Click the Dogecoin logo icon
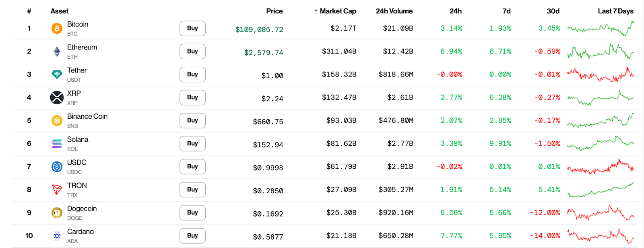This screenshot has height=248, width=644. point(57,213)
